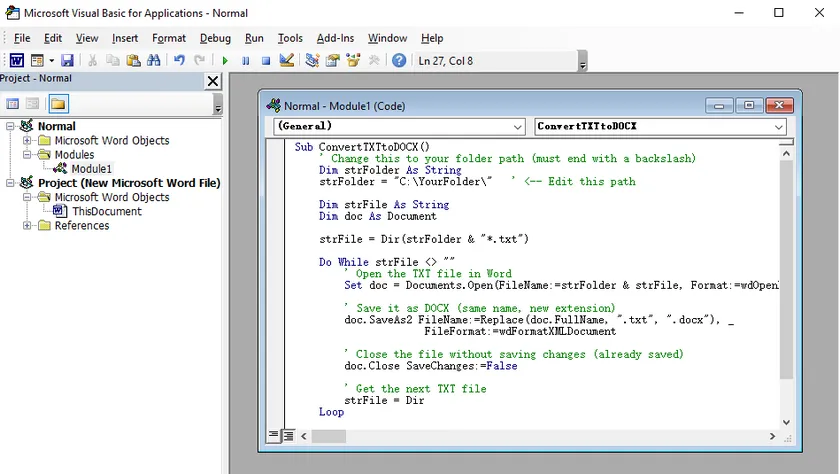
Task: Click the Insert UserForm toolbar icon
Action: tap(37, 61)
